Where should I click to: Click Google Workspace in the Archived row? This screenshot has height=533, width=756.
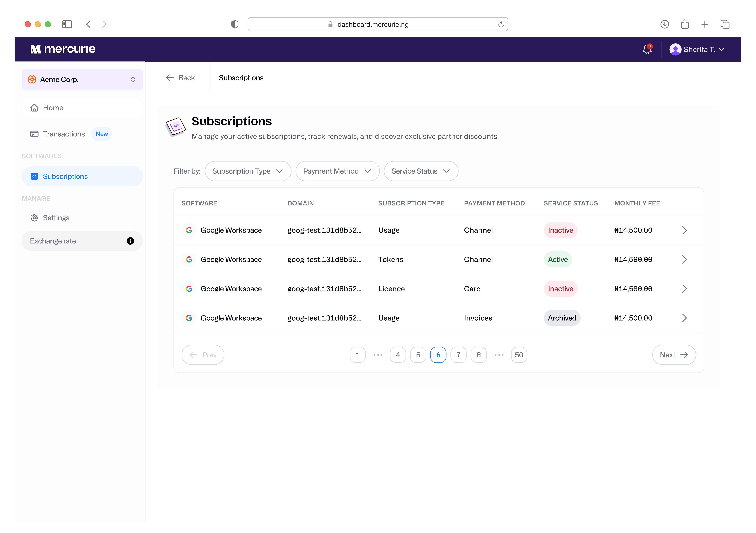click(231, 318)
